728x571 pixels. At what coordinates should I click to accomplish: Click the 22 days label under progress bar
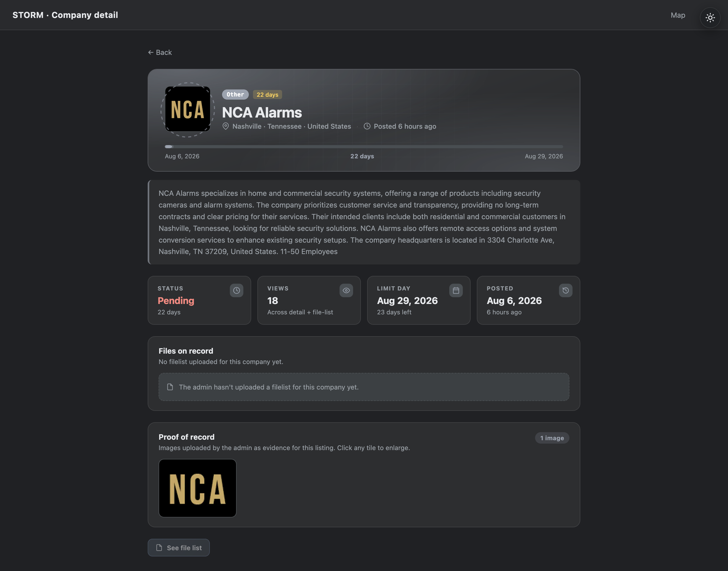362,156
